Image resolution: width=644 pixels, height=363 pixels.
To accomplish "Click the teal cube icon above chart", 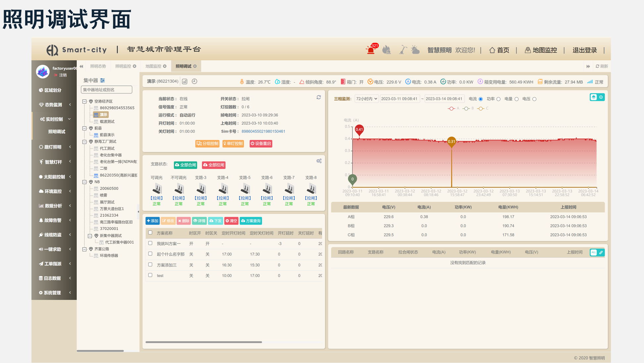I will tap(594, 97).
